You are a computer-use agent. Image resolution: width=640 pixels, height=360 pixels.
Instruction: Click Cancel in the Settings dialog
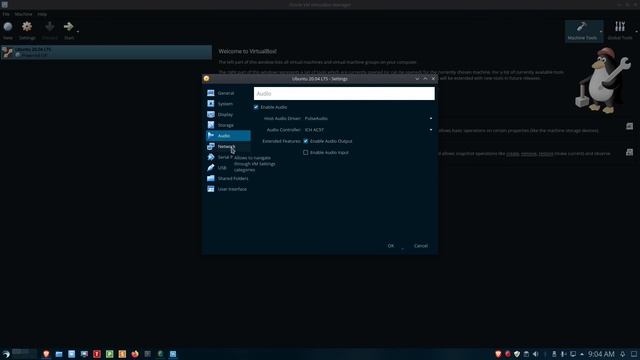[421, 246]
